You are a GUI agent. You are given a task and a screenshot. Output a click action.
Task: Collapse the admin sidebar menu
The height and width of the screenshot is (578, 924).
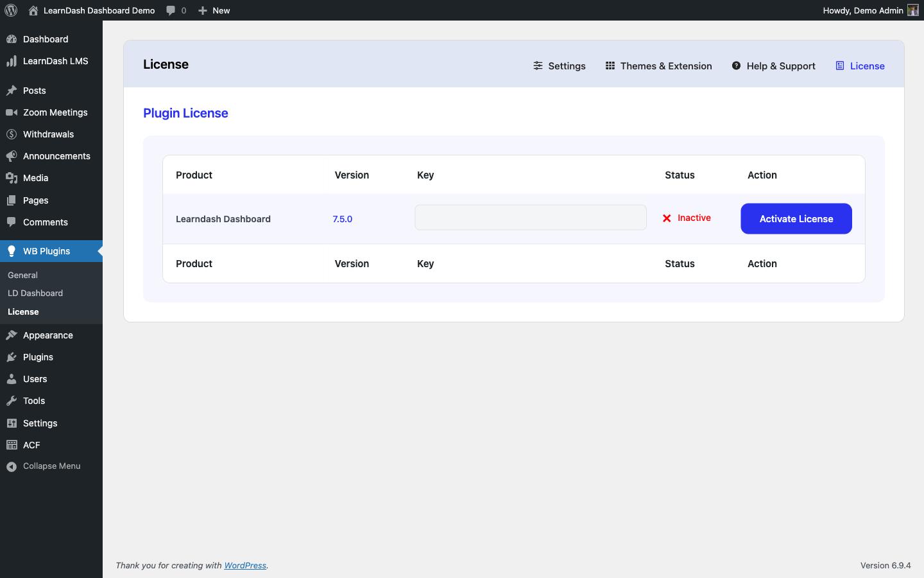click(51, 466)
